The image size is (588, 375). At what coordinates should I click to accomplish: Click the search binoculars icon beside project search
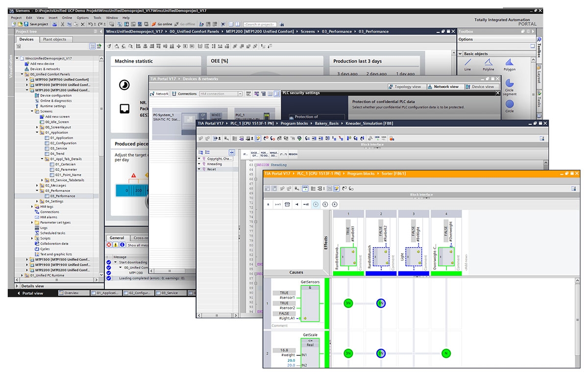point(282,24)
